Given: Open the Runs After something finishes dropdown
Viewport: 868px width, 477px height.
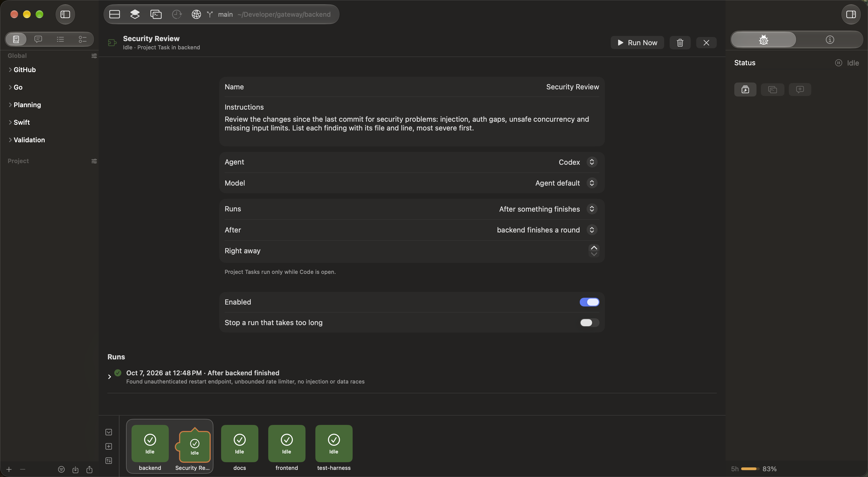Looking at the screenshot, I should [592, 209].
